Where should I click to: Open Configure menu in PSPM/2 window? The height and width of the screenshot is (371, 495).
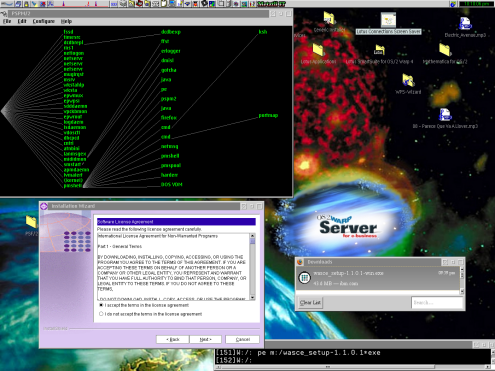coord(44,21)
